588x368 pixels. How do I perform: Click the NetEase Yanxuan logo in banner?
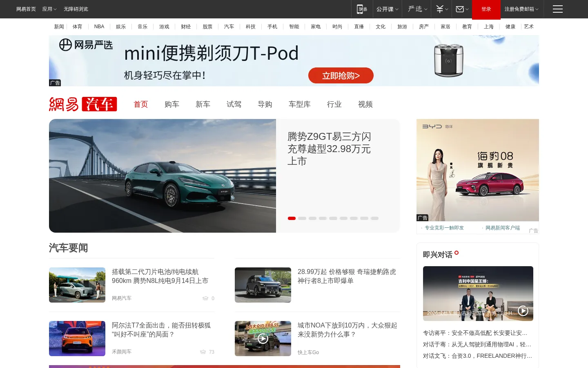coord(86,45)
